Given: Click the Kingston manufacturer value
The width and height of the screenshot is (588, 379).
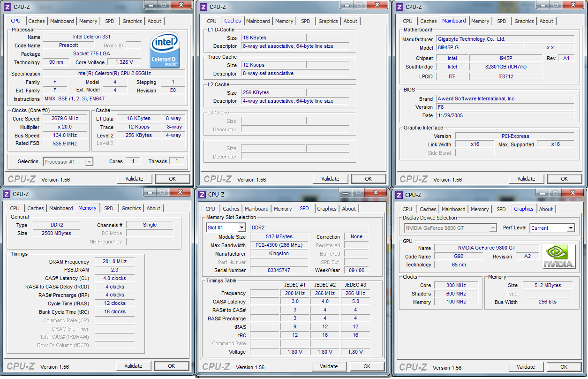Looking at the screenshot, I should pos(279,254).
